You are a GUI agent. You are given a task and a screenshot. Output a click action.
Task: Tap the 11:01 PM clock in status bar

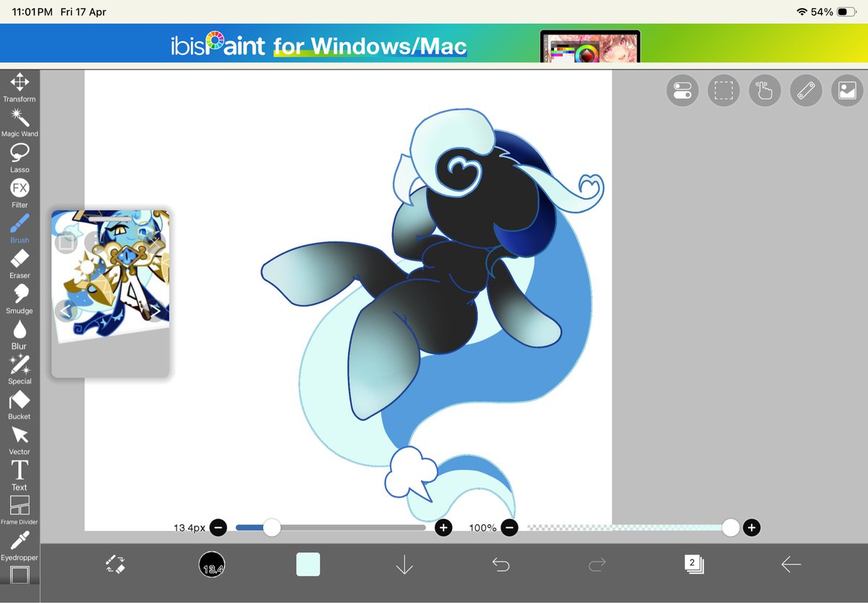(32, 12)
